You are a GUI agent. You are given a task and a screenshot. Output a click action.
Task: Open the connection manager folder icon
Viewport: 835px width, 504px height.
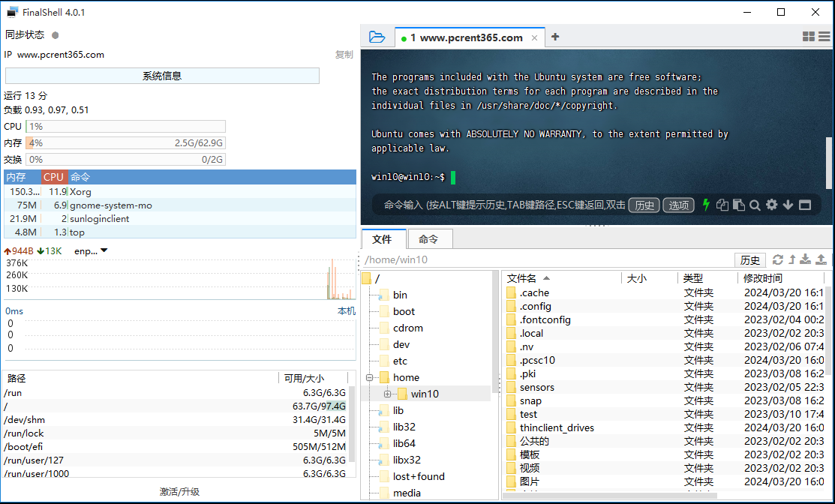377,37
